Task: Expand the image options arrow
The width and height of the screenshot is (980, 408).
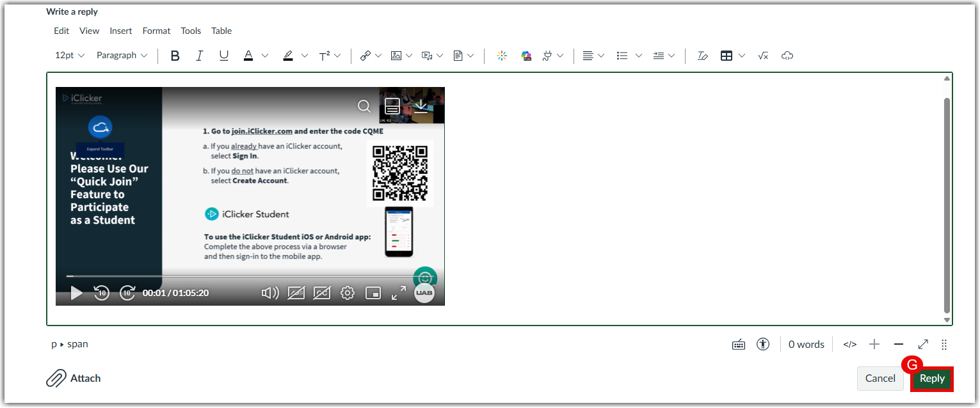Action: point(409,56)
